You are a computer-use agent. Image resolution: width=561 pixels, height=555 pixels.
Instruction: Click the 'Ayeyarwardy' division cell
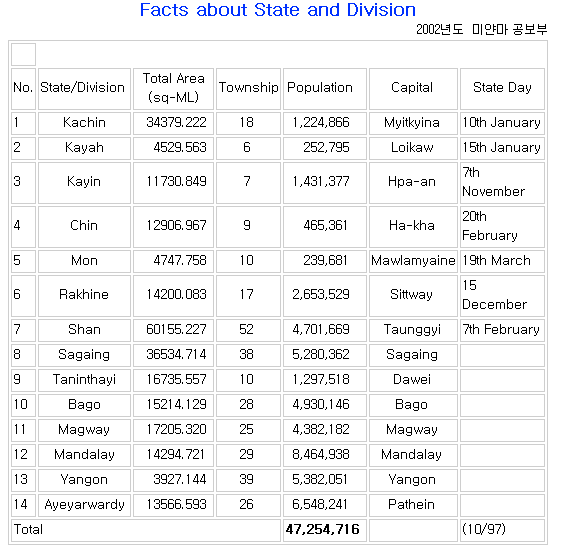pyautogui.click(x=84, y=505)
